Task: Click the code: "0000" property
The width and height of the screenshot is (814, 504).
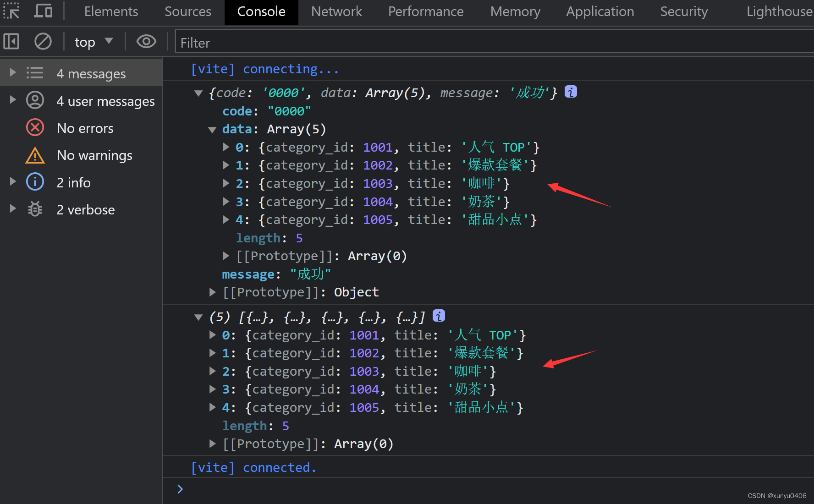Action: (x=267, y=111)
